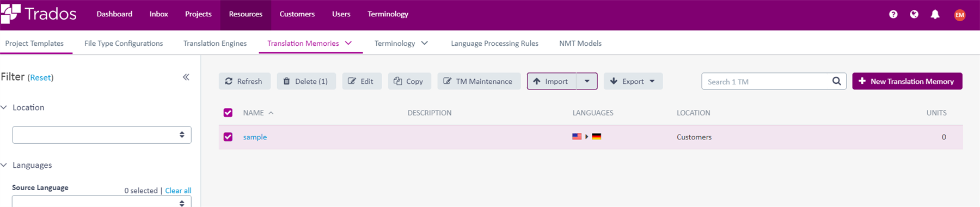This screenshot has width=980, height=207.
Task: Open the EM user avatar menu
Action: (x=960, y=15)
